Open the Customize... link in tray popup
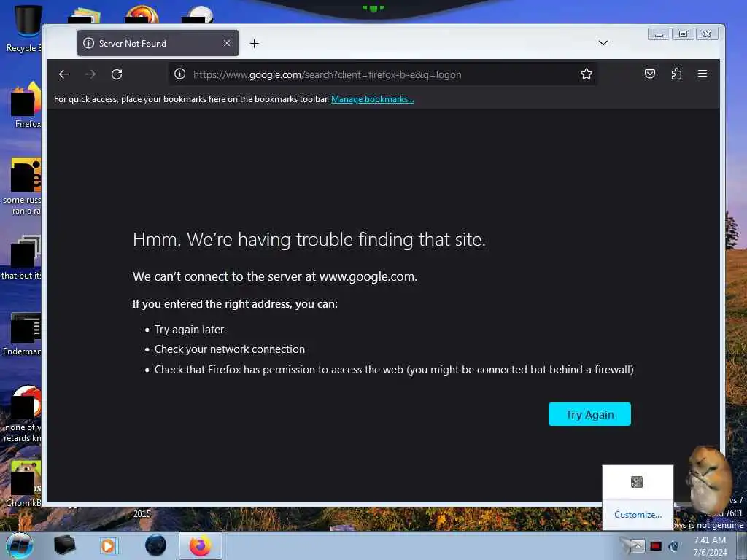 638,514
